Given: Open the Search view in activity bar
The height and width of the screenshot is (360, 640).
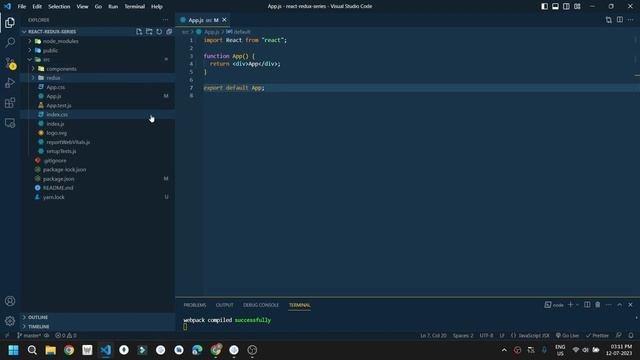Looking at the screenshot, I should tap(10, 42).
